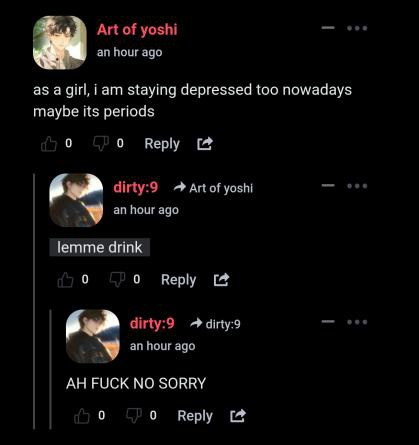419x445 pixels.
Task: Reply to the 'AH FUCK NO SORRY' comment
Action: pos(195,416)
